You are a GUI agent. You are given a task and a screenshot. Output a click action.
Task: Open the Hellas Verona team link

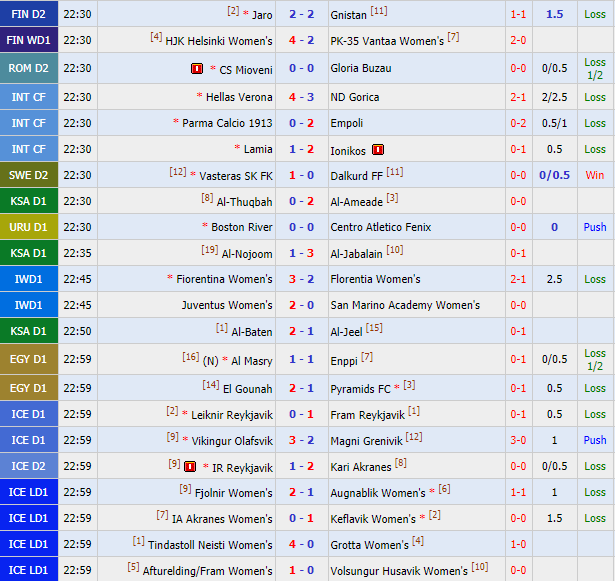[x=239, y=97]
